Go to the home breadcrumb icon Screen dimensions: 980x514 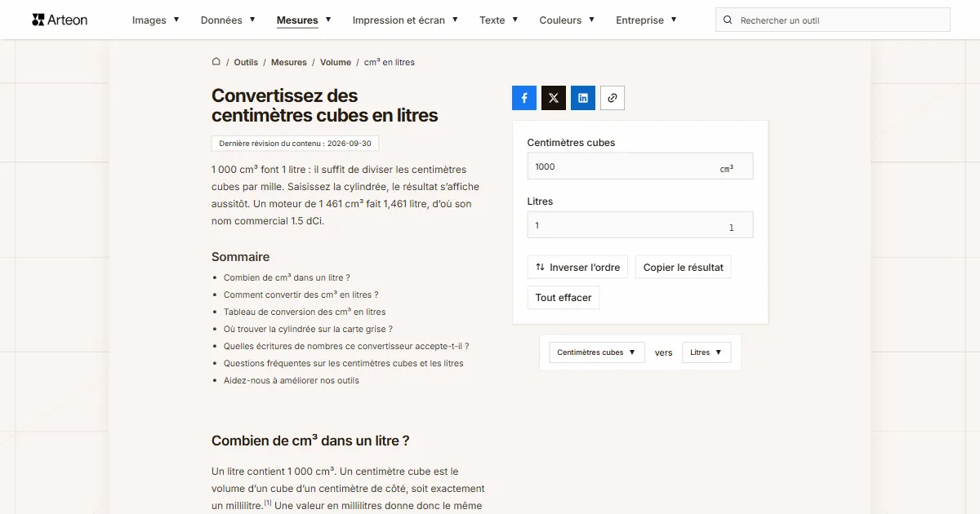pos(216,62)
